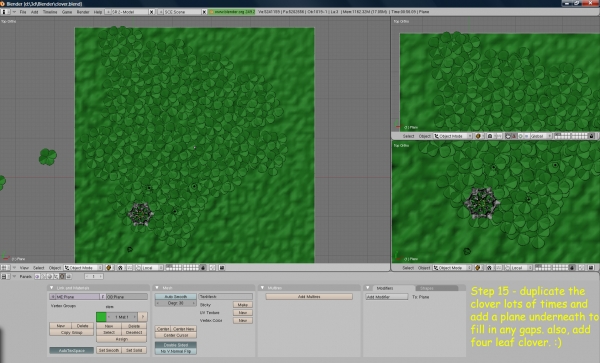This screenshot has height=363, width=600.
Task: Open the buttons window type selector
Action: (5, 276)
